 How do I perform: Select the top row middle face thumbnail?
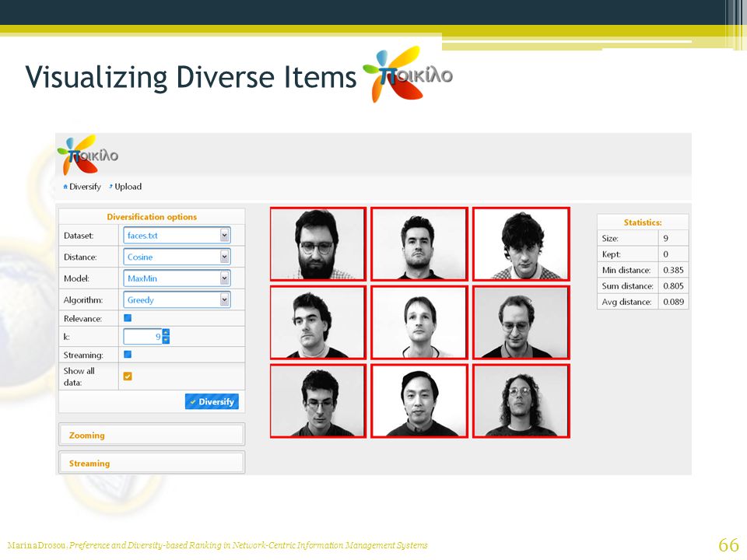tap(419, 243)
